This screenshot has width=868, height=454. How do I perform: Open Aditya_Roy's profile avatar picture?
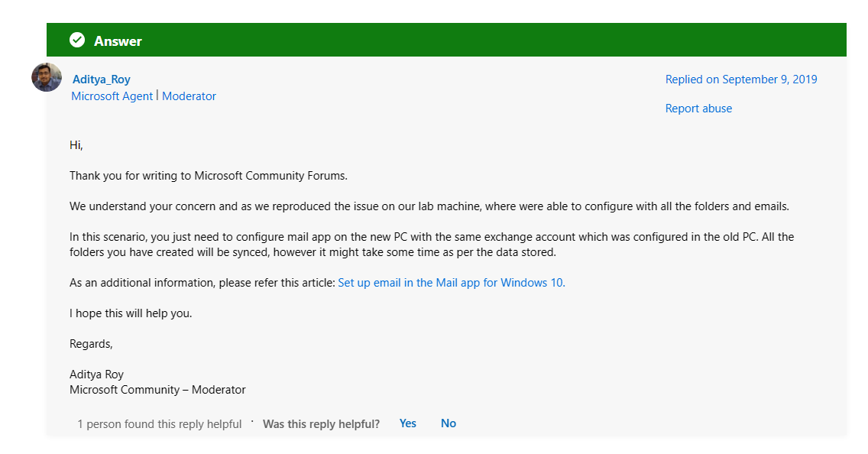click(x=47, y=77)
